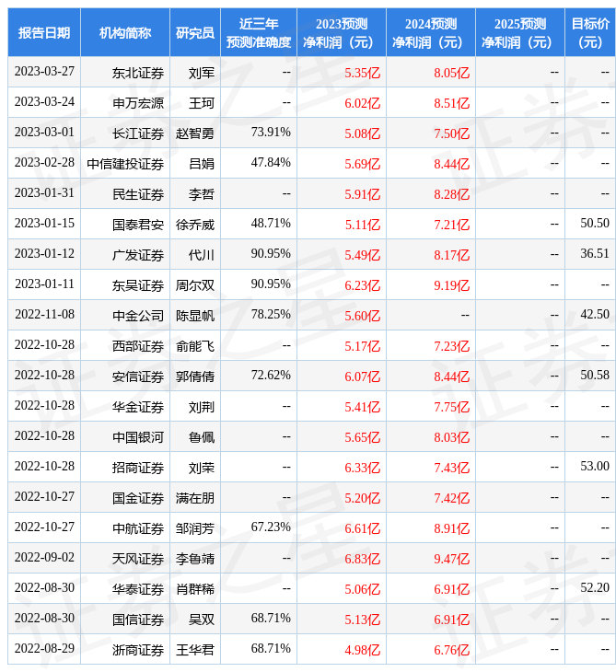Viewport: 616px width, 672px height.
Task: Click researcher name 刘军
Action: pyautogui.click(x=202, y=73)
